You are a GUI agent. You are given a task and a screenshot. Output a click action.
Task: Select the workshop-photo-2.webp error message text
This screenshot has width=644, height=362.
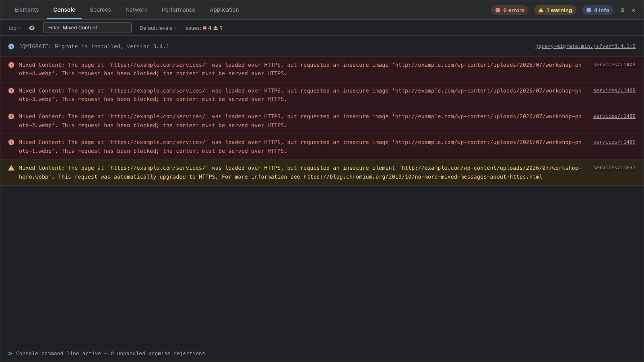300,121
